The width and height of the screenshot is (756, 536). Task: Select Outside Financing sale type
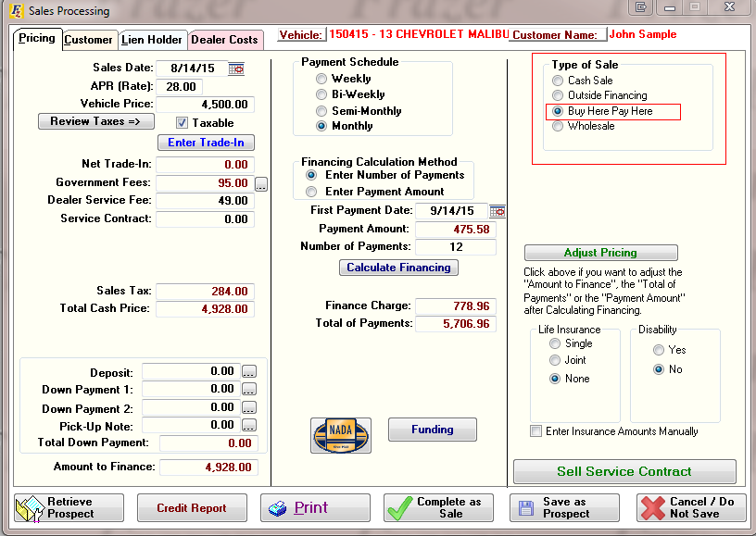[558, 95]
